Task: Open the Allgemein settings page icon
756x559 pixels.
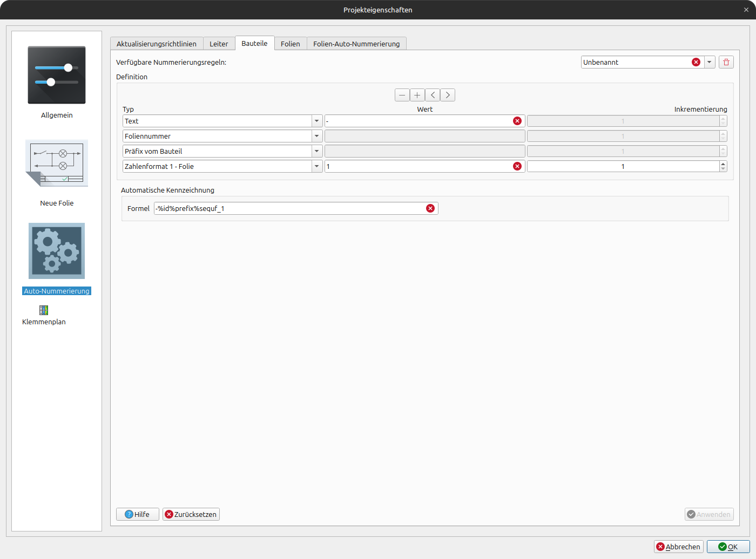Action: coord(57,75)
